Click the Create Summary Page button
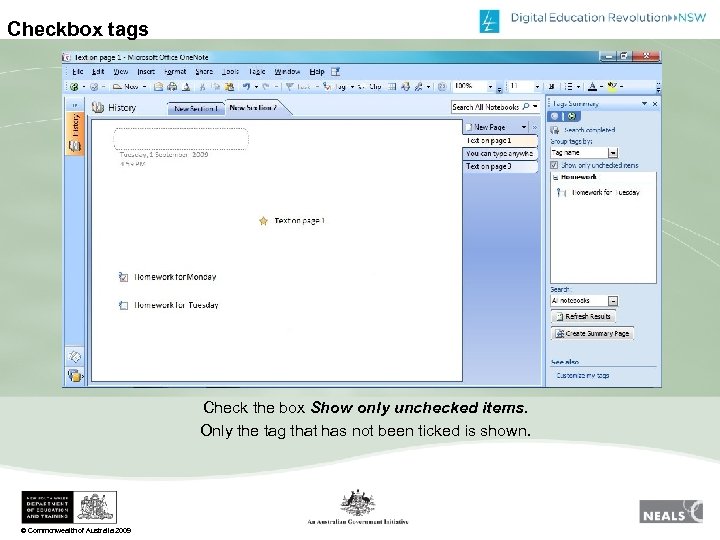This screenshot has height=540, width=720. (x=592, y=334)
